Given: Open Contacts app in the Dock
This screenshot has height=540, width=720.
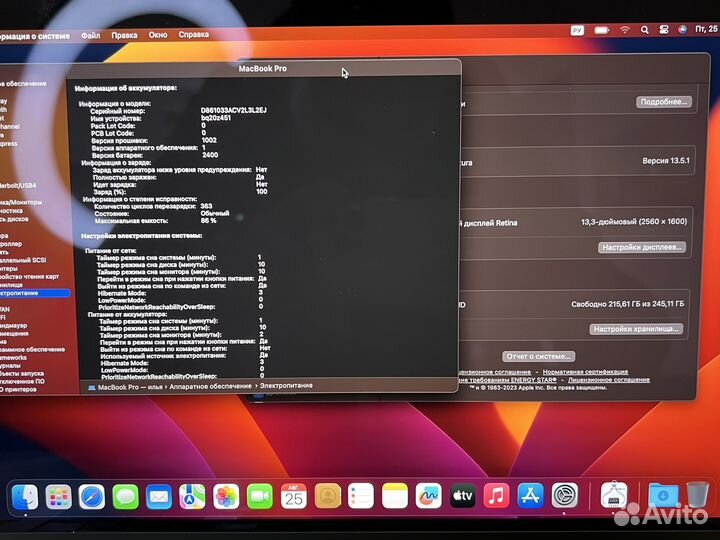Looking at the screenshot, I should pyautogui.click(x=327, y=496).
